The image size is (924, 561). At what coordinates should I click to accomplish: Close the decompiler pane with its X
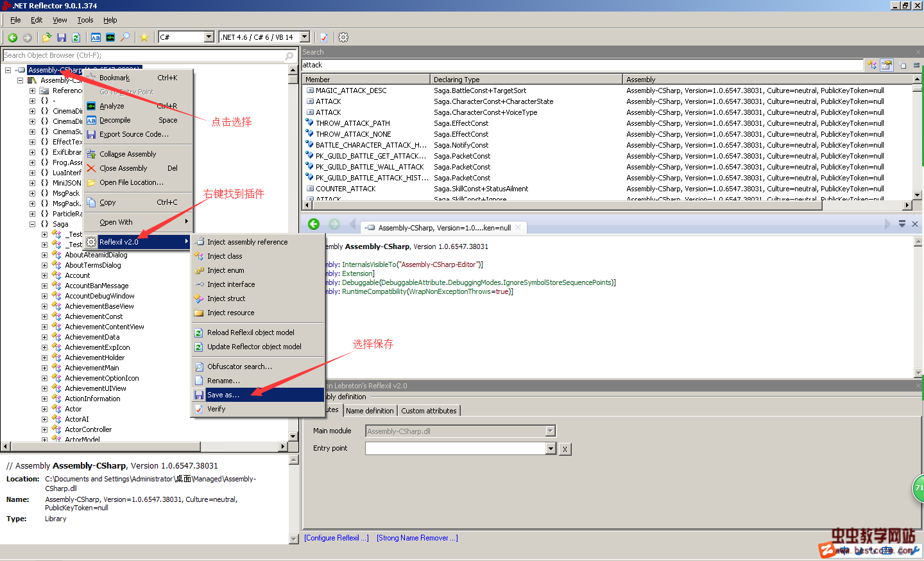point(915,224)
